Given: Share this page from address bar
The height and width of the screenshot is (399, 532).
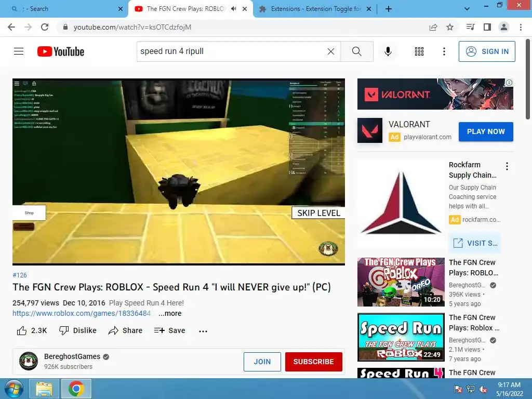Looking at the screenshot, I should click(433, 27).
